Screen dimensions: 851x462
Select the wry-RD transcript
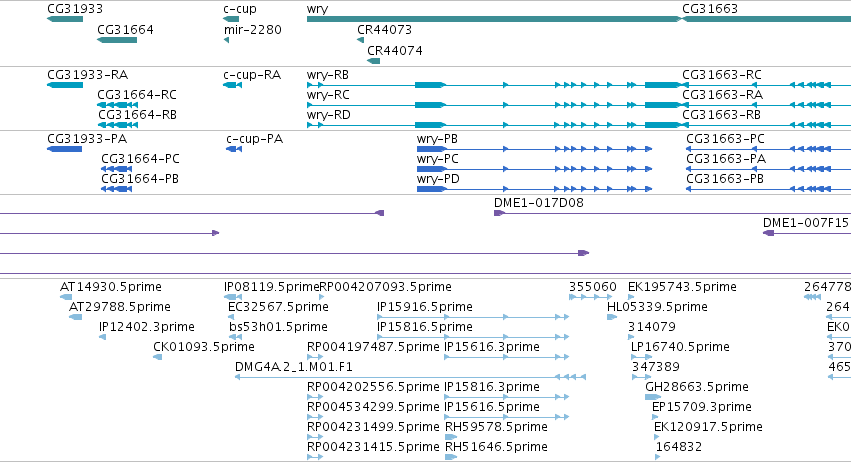click(x=494, y=125)
